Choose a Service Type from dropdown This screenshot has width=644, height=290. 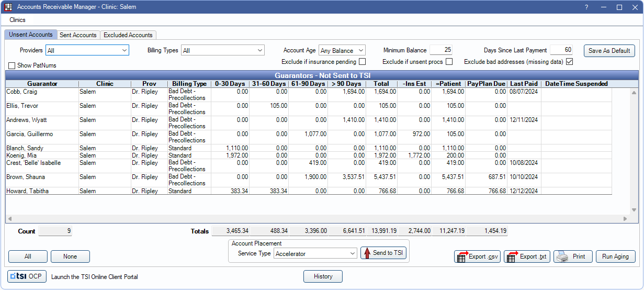pyautogui.click(x=315, y=253)
